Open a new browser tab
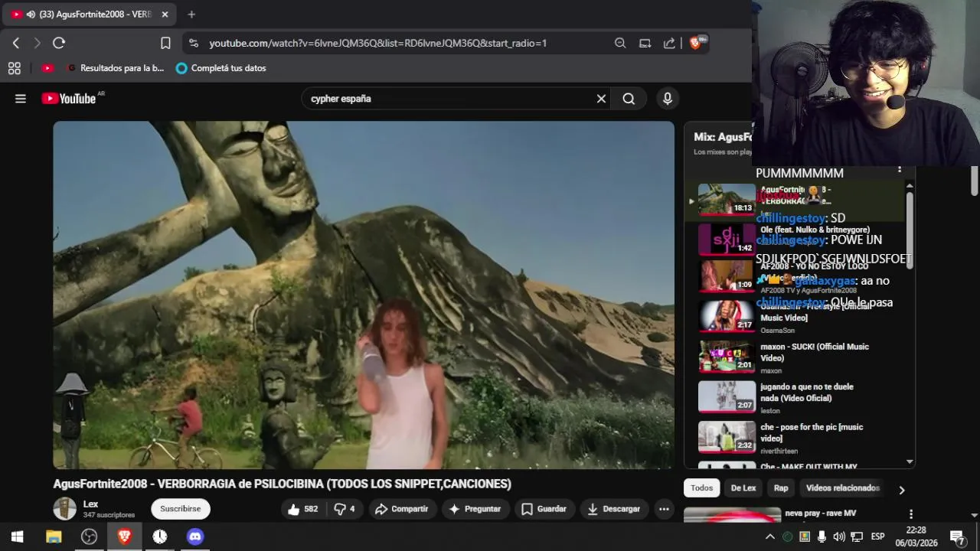 tap(191, 15)
